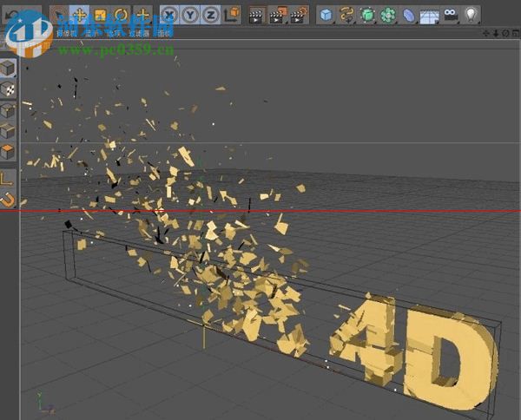Open the spline pen tools icon
Viewport: 521px width, 420px height.
pos(346,16)
